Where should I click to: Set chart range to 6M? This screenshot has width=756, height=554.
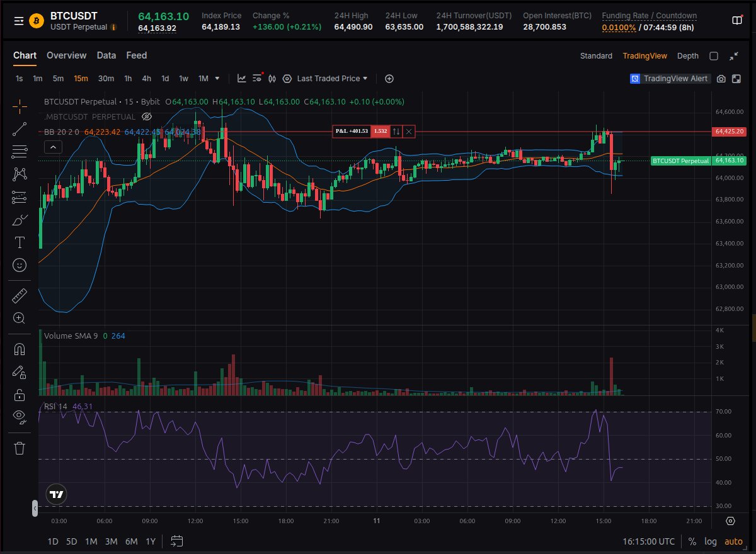[131, 541]
